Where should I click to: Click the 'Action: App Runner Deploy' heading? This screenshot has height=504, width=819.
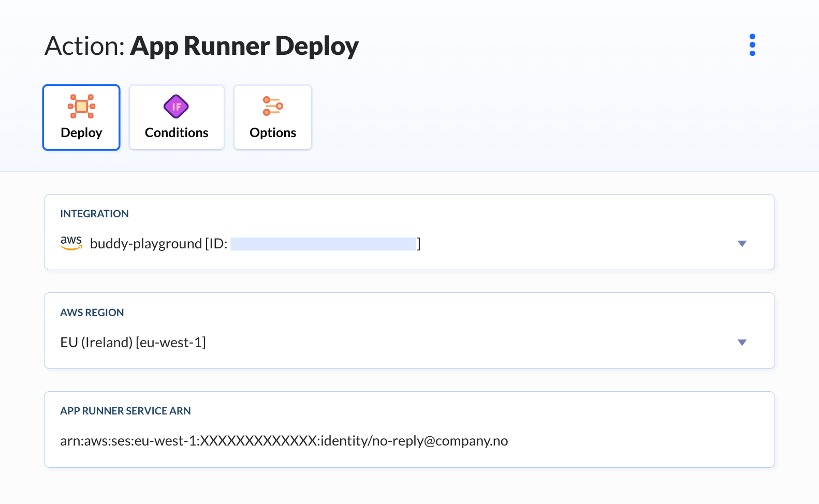click(x=202, y=46)
